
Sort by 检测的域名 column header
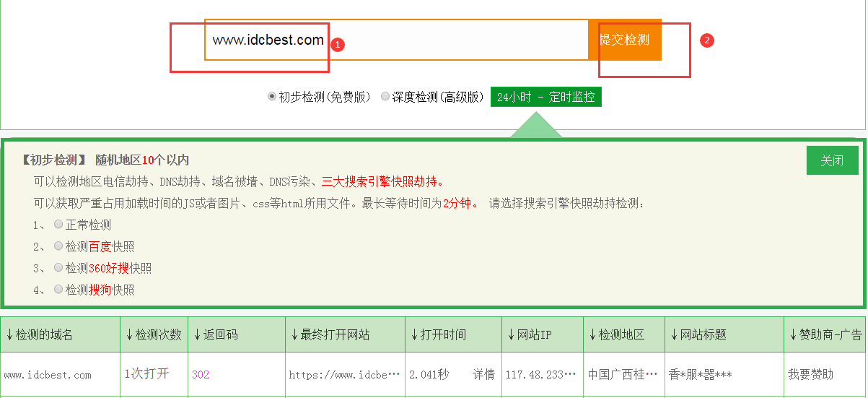(40, 334)
